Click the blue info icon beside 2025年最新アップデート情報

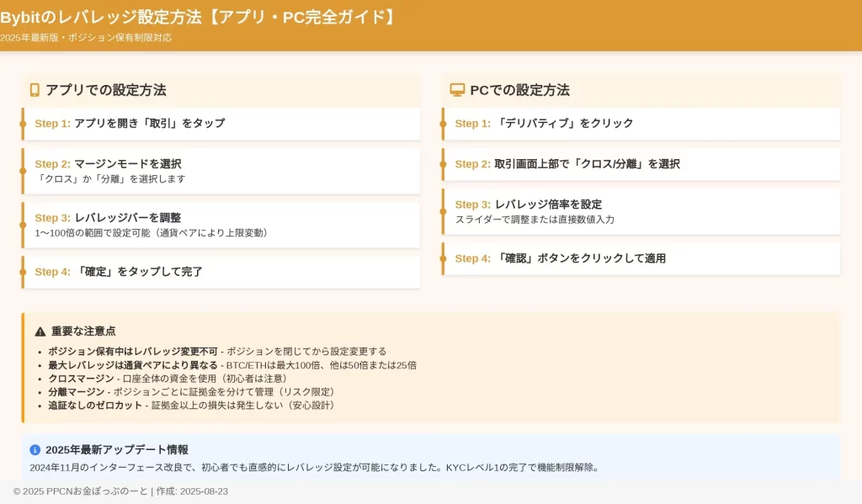click(35, 449)
